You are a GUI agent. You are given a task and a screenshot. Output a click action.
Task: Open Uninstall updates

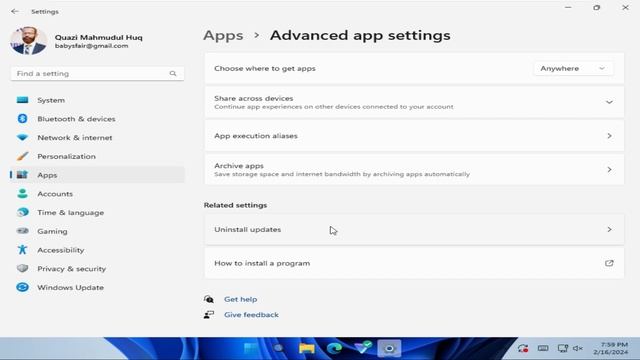tap(414, 229)
